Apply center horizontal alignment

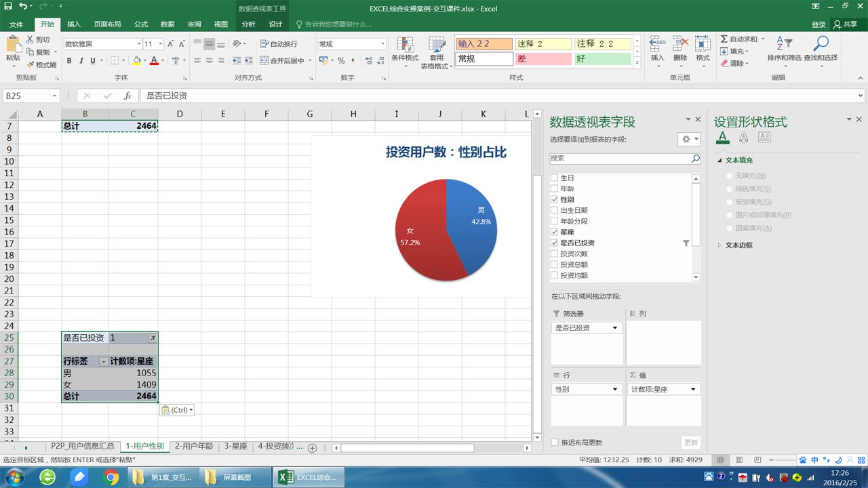210,60
